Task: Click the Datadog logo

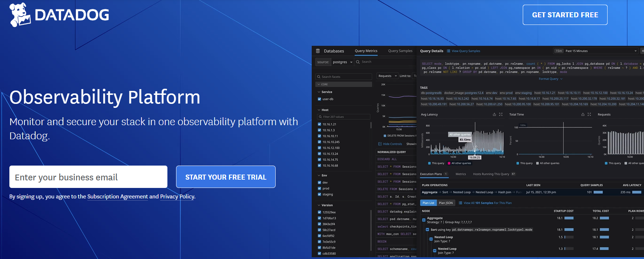Action: coord(59,15)
